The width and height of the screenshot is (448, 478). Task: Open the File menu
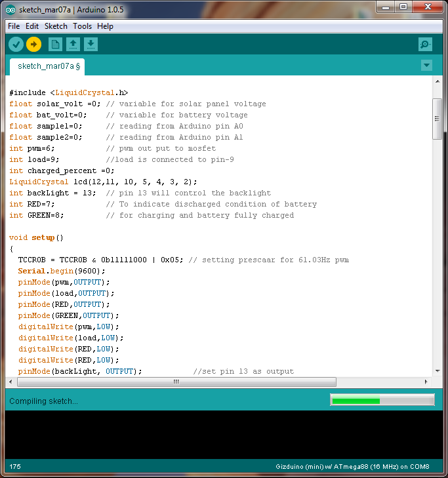14,26
